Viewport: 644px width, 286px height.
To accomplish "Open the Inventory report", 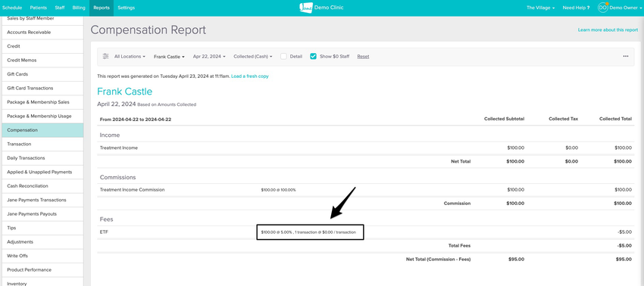I will click(x=42, y=282).
